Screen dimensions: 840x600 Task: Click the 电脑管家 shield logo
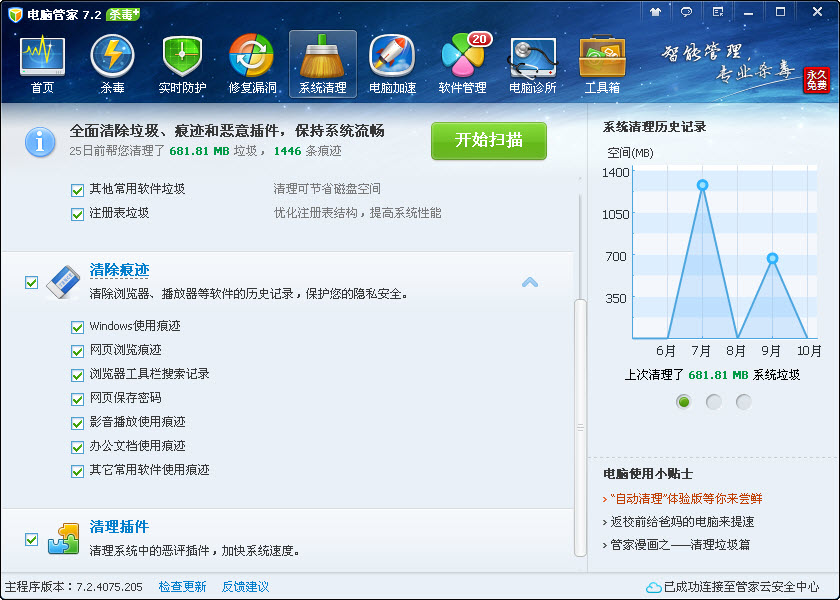[15, 14]
